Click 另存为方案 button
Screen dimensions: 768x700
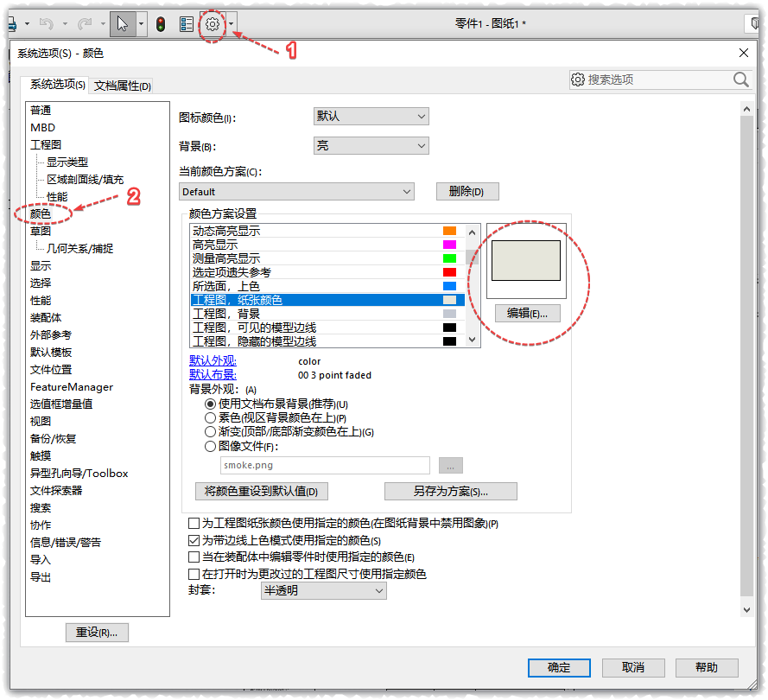coord(451,492)
